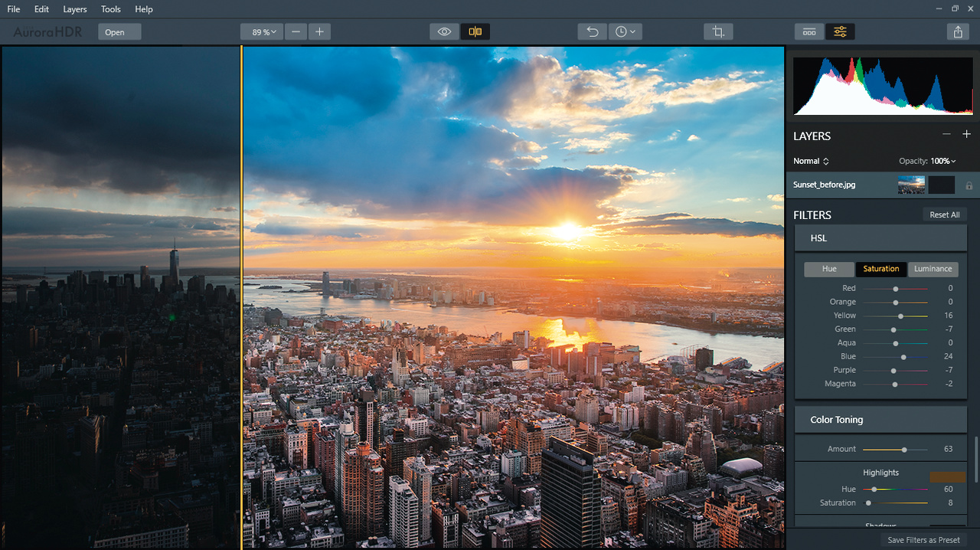980x550 pixels.
Task: Click the undo arrow icon
Action: 592,32
